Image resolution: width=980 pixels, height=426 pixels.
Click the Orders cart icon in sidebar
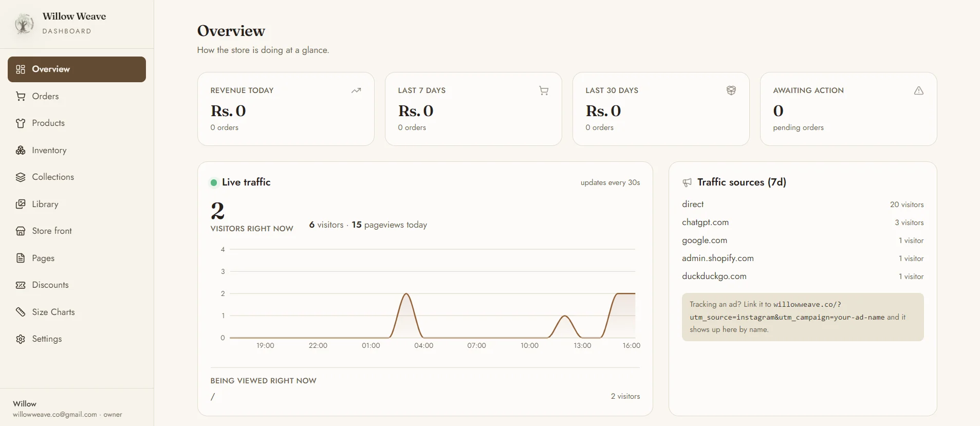point(21,96)
